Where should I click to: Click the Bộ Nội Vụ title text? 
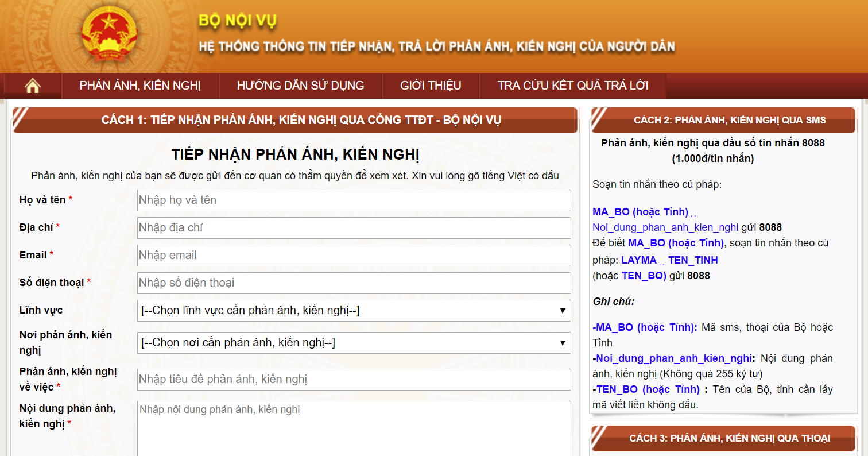click(x=238, y=21)
